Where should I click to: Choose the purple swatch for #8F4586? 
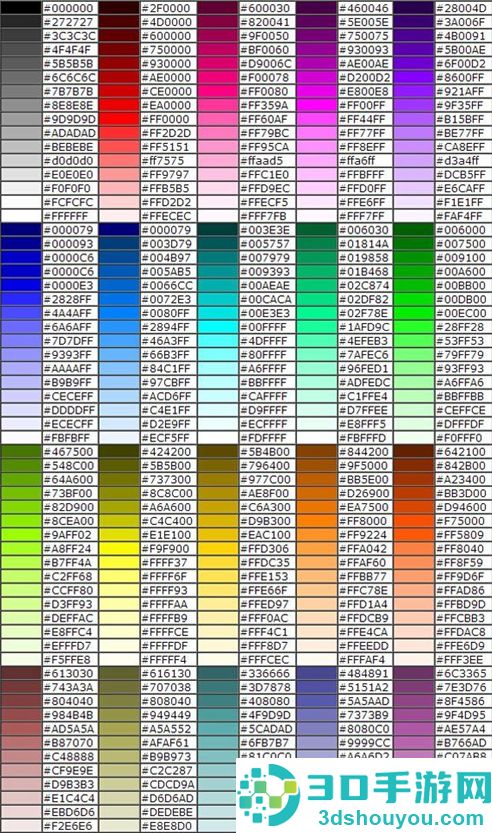(x=413, y=701)
